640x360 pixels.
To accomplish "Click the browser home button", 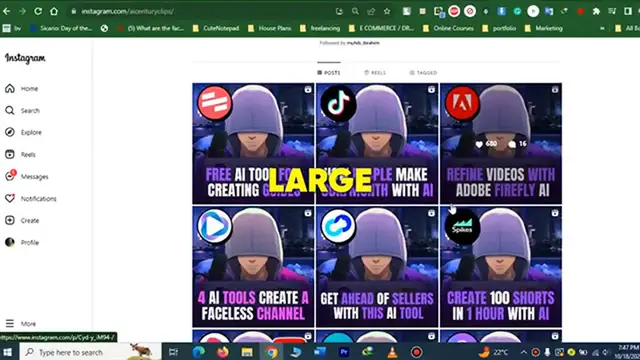I will pos(54,11).
